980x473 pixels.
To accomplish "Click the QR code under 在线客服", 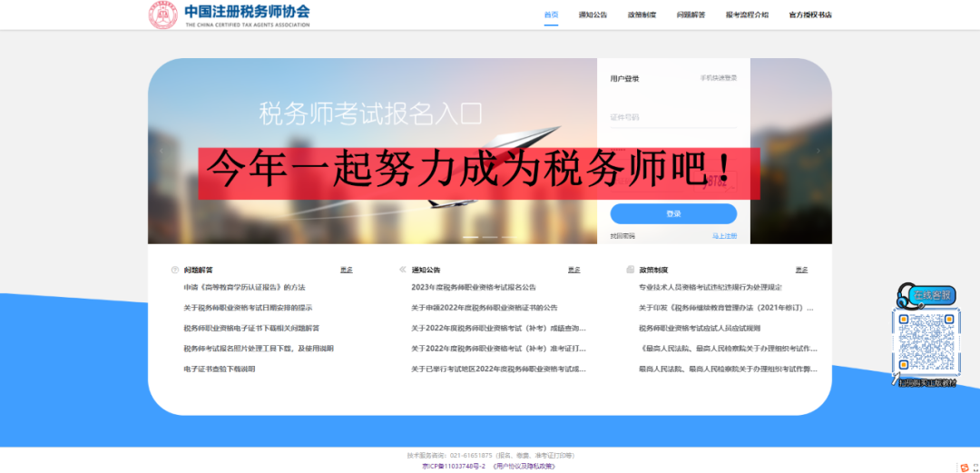I will (926, 341).
